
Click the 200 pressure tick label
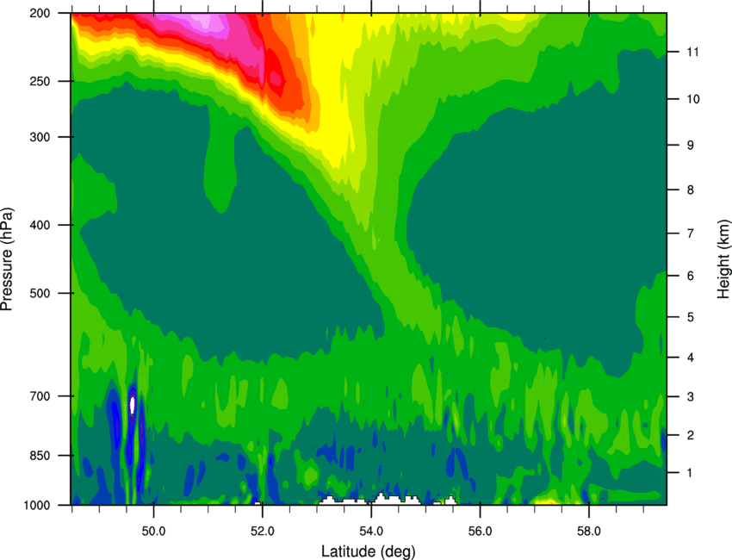click(x=40, y=13)
